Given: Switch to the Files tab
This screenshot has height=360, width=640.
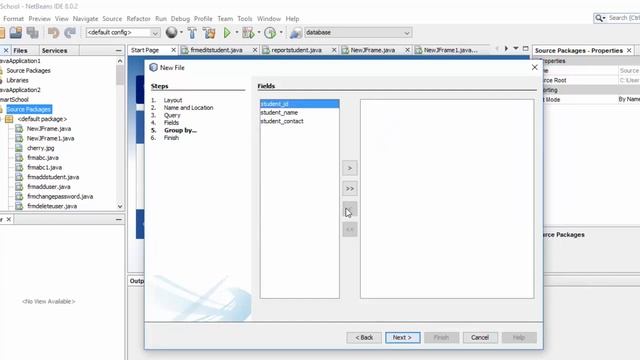Looking at the screenshot, I should tap(20, 51).
